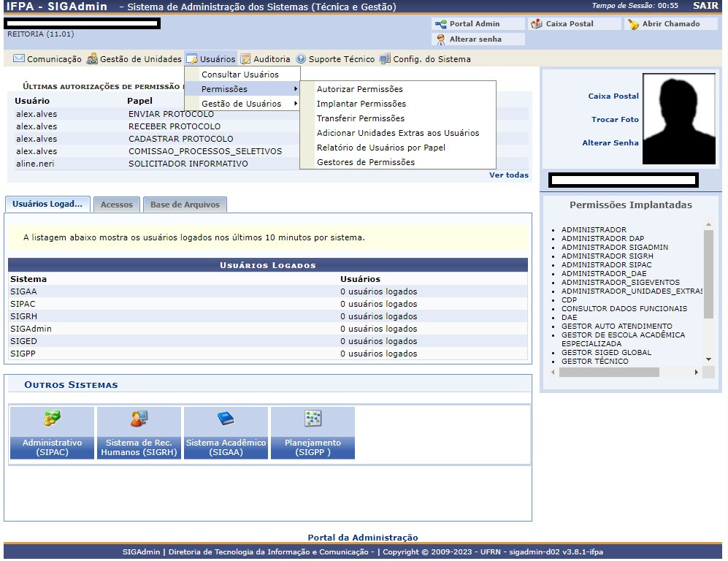The image size is (728, 561).
Task: Click the SIGAdmin row in Usuários Logados
Action: point(267,328)
